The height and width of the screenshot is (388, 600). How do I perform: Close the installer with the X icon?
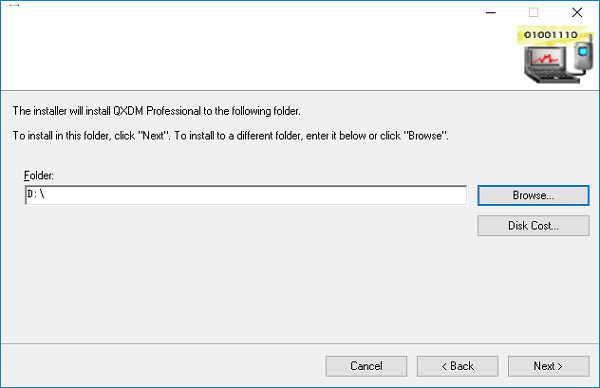pos(577,13)
